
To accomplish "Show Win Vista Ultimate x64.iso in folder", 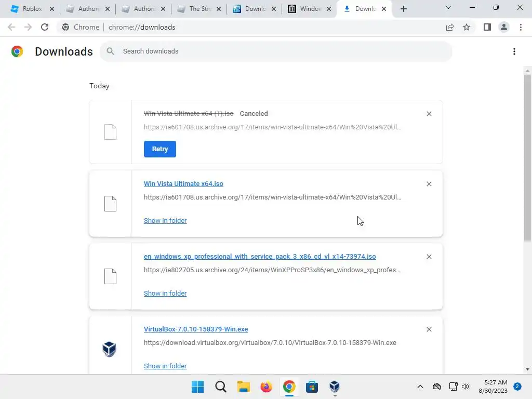I will [x=165, y=220].
